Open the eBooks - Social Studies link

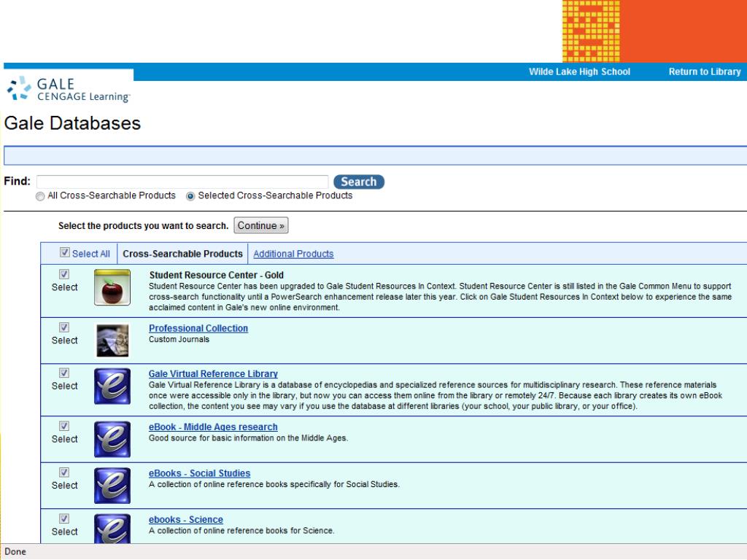tap(199, 473)
